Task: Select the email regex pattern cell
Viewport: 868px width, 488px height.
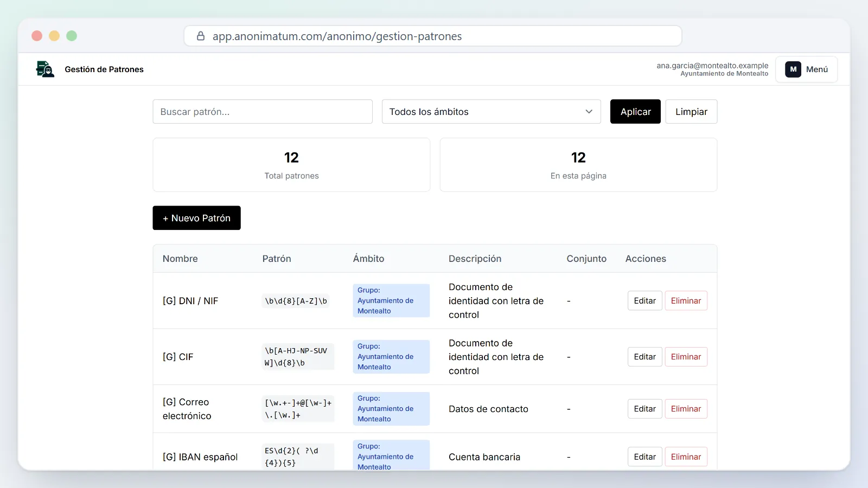Action: click(298, 409)
